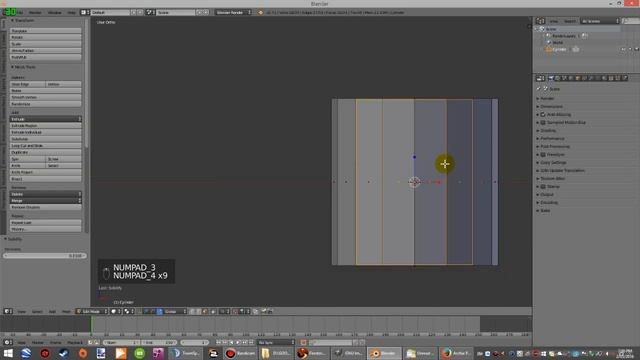
Task: Enable the Sampled Motion Blur checkbox
Action: pyautogui.click(x=543, y=122)
